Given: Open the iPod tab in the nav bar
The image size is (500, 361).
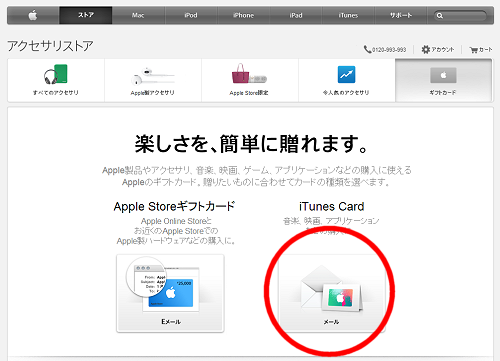Looking at the screenshot, I should (x=191, y=15).
